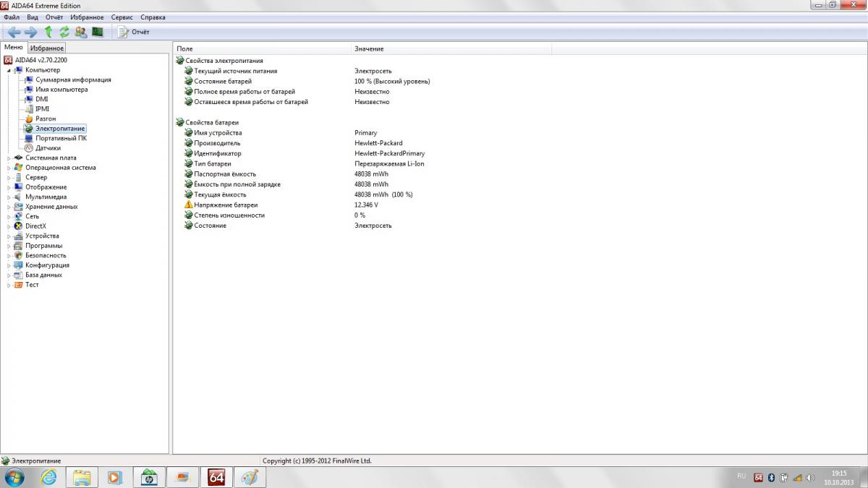Expand the Отображение node
Image resolution: width=868 pixels, height=488 pixels.
pyautogui.click(x=9, y=187)
